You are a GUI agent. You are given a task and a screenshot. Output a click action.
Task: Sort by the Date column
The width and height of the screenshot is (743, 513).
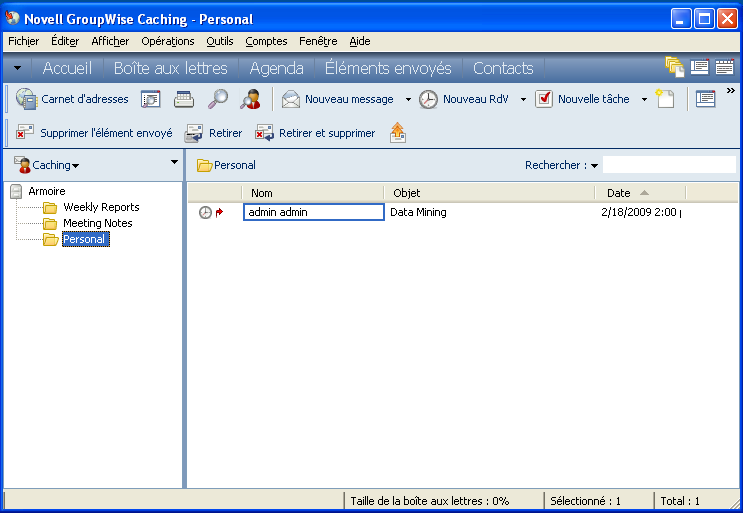coord(641,193)
